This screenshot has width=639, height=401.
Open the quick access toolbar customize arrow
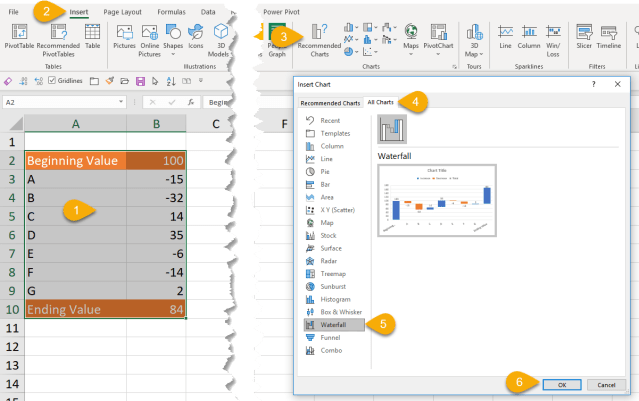pos(201,81)
